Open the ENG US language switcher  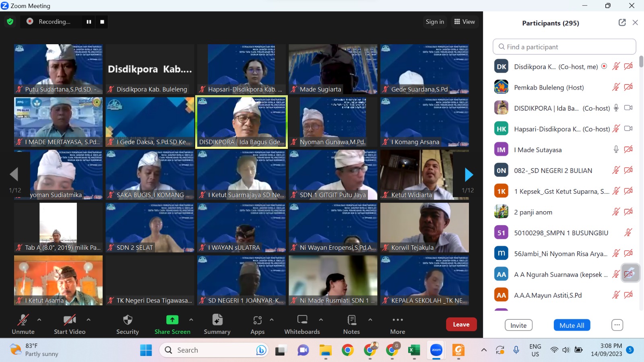[535, 350]
